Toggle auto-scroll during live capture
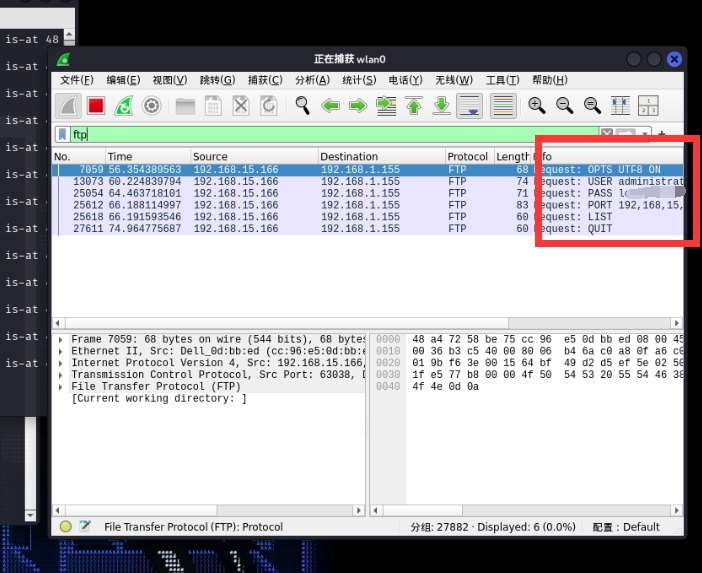Viewport: 702px width, 573px height. coord(469,105)
